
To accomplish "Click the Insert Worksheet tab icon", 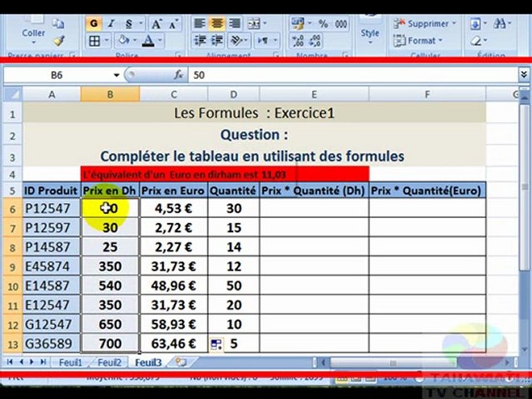I will point(181,362).
